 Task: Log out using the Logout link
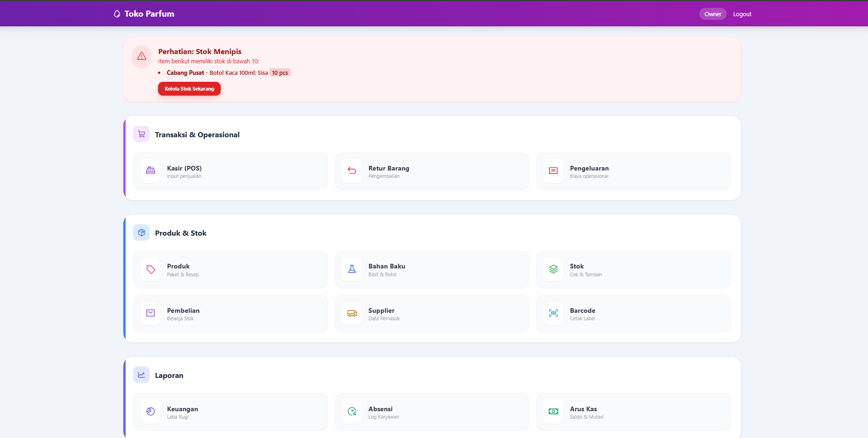pos(742,14)
